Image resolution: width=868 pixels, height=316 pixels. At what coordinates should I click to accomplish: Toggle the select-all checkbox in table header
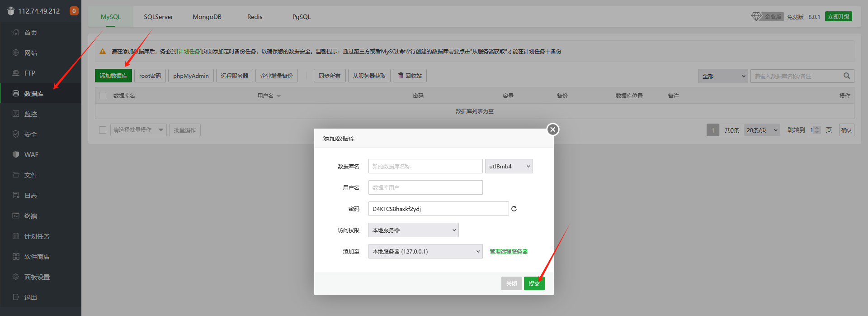click(103, 96)
